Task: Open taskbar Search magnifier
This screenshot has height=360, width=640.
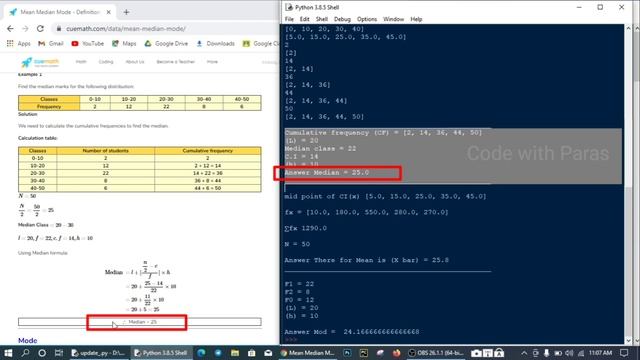Action: click(x=25, y=353)
